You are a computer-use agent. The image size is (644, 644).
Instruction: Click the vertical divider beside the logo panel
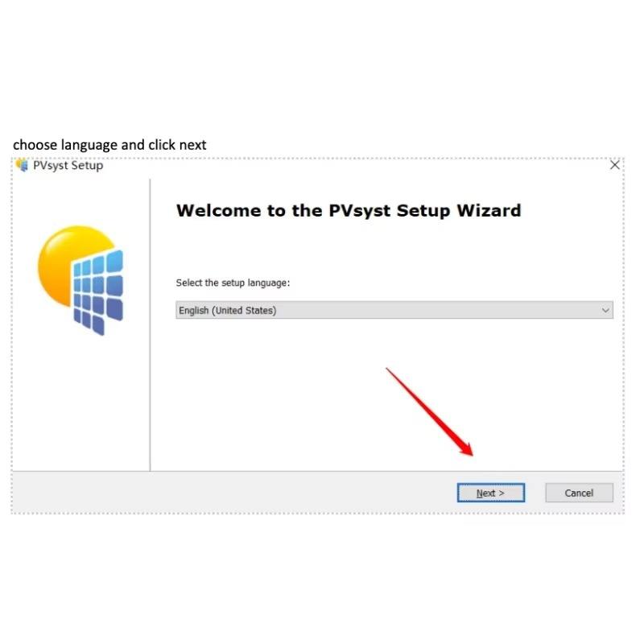(x=151, y=324)
